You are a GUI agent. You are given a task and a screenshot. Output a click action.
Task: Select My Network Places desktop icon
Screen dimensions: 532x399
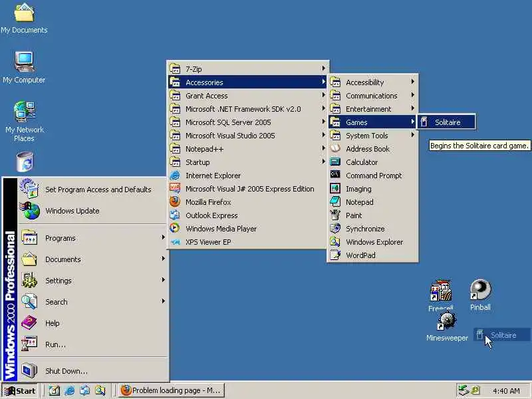[x=24, y=122]
